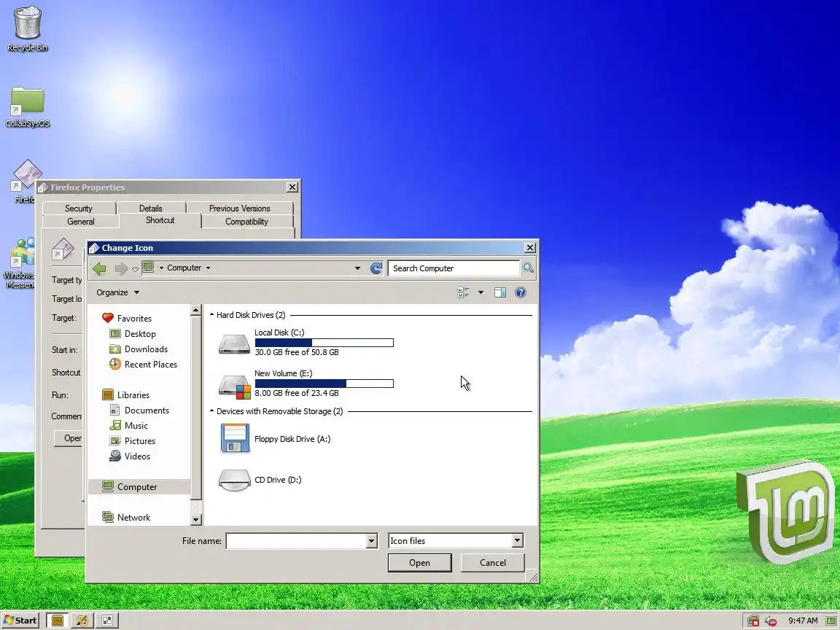Click the navigation pane scroll down arrow

pyautogui.click(x=195, y=519)
